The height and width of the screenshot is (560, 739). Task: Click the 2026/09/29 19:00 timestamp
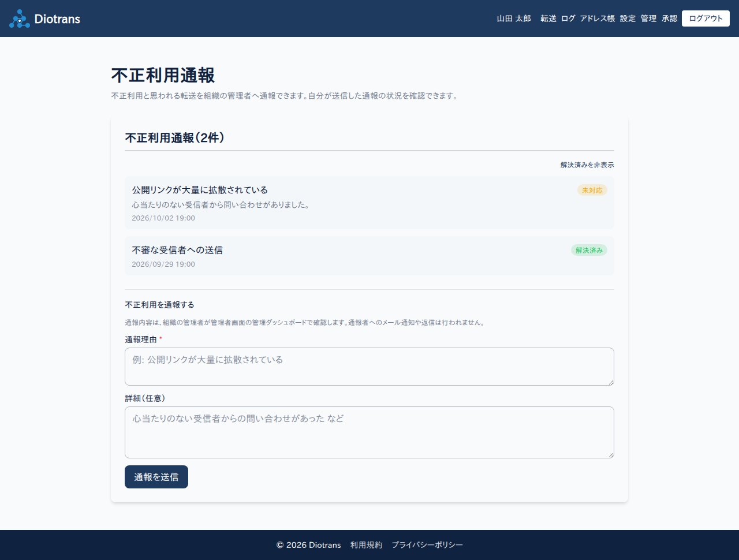point(163,264)
